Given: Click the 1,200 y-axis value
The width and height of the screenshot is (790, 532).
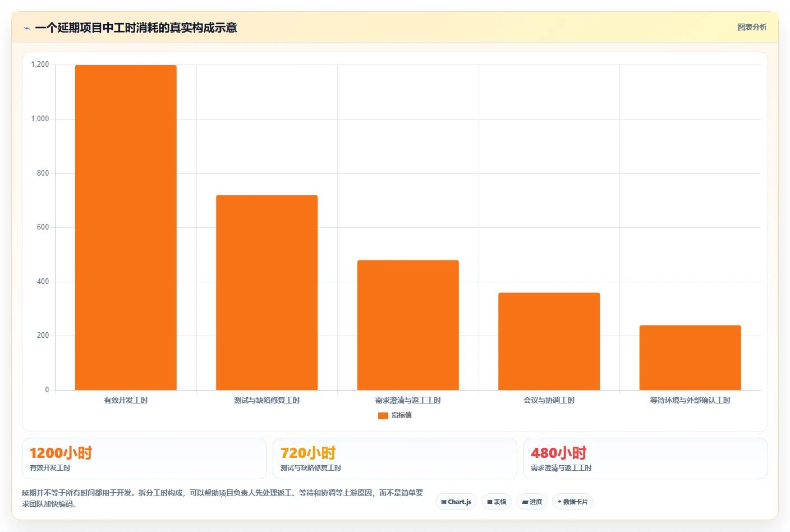Looking at the screenshot, I should pos(40,65).
